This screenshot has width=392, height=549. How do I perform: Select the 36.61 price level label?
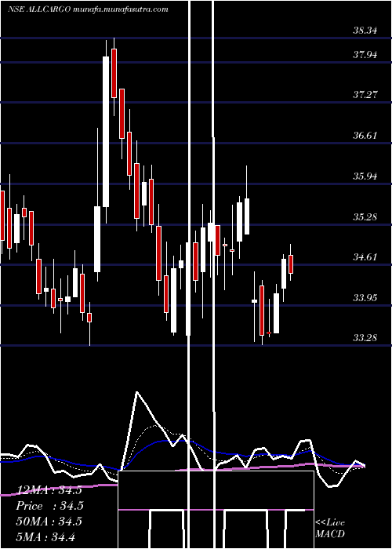365,136
